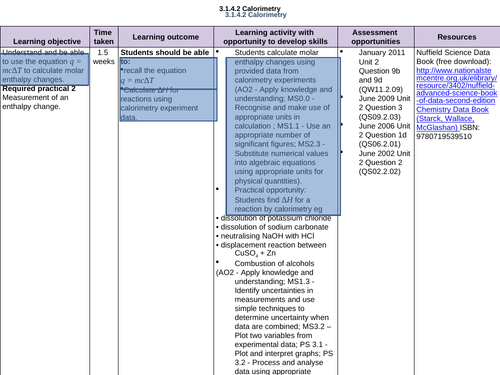The width and height of the screenshot is (500, 375).
Task: Select the highlighted 'recall the equation' box
Action: tap(168, 73)
